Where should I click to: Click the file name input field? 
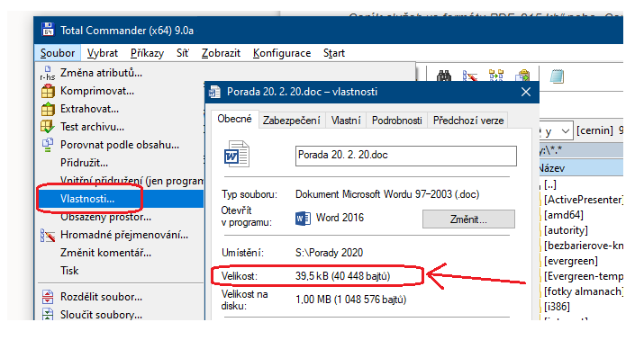coord(406,156)
